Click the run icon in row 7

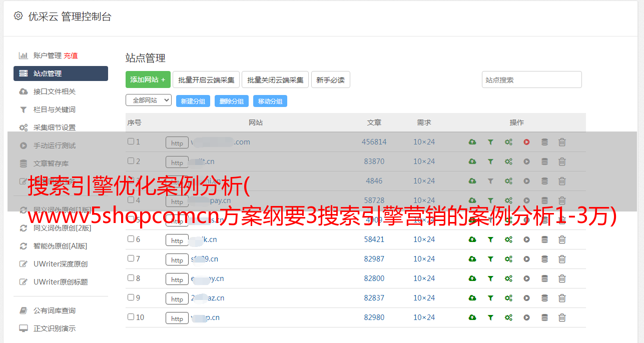pyautogui.click(x=526, y=259)
